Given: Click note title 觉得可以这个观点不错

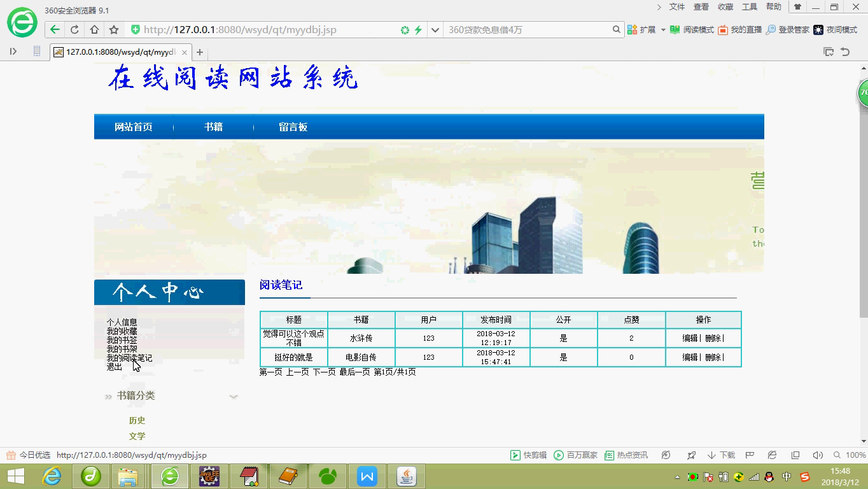Looking at the screenshot, I should click(293, 338).
